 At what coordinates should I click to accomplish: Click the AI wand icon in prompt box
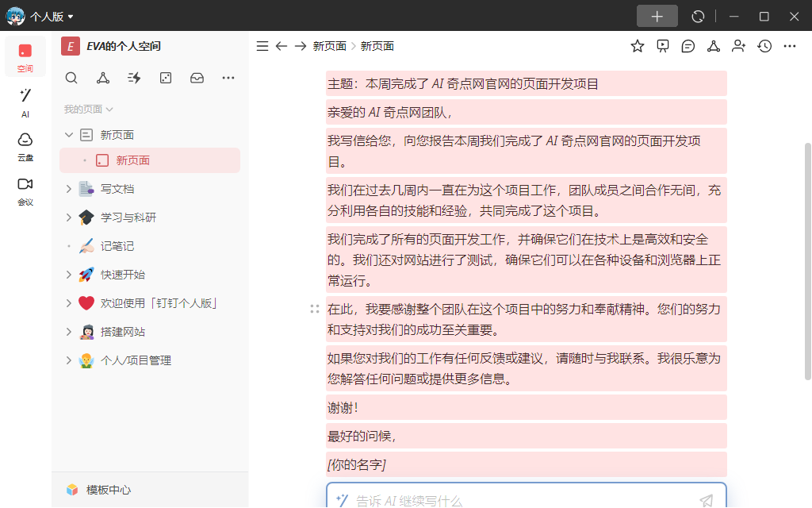(x=342, y=500)
